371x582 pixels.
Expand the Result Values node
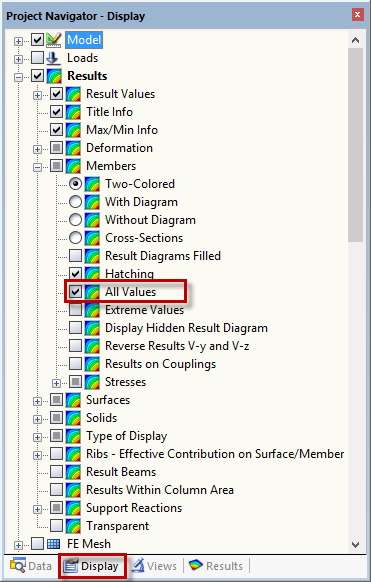pos(37,95)
